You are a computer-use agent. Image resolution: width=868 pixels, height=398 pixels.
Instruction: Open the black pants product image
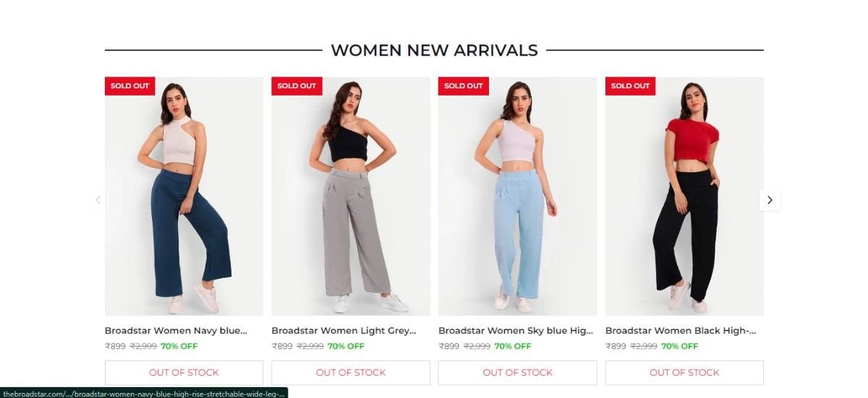click(x=684, y=197)
